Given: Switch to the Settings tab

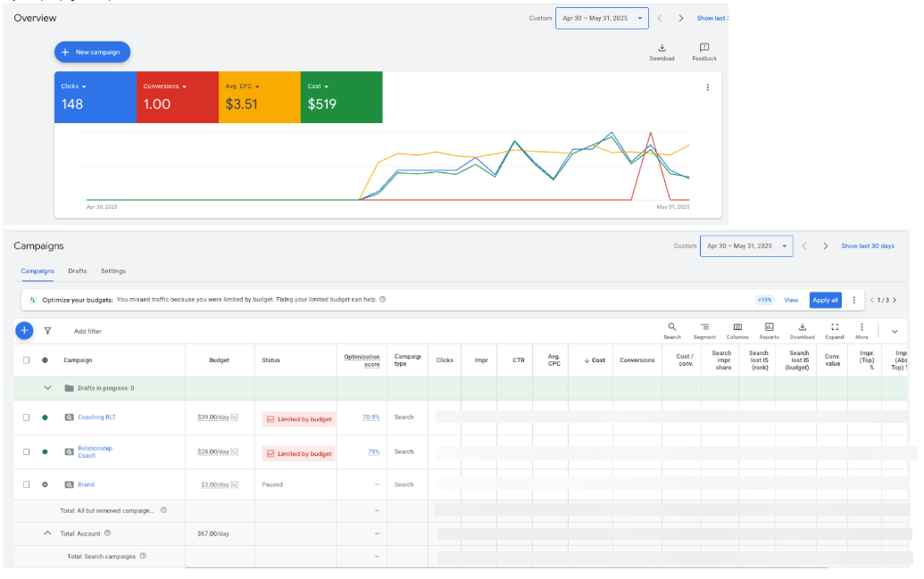Looking at the screenshot, I should [113, 271].
